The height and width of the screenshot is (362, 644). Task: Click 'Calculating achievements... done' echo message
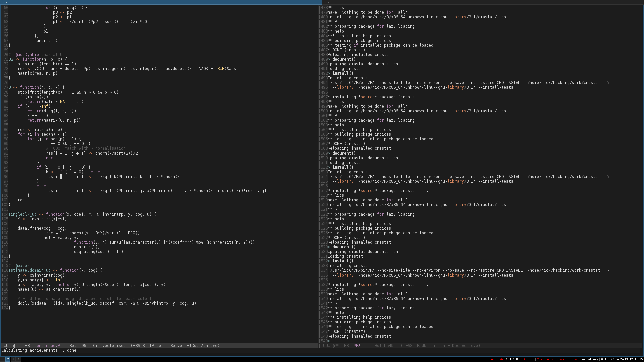click(x=39, y=350)
